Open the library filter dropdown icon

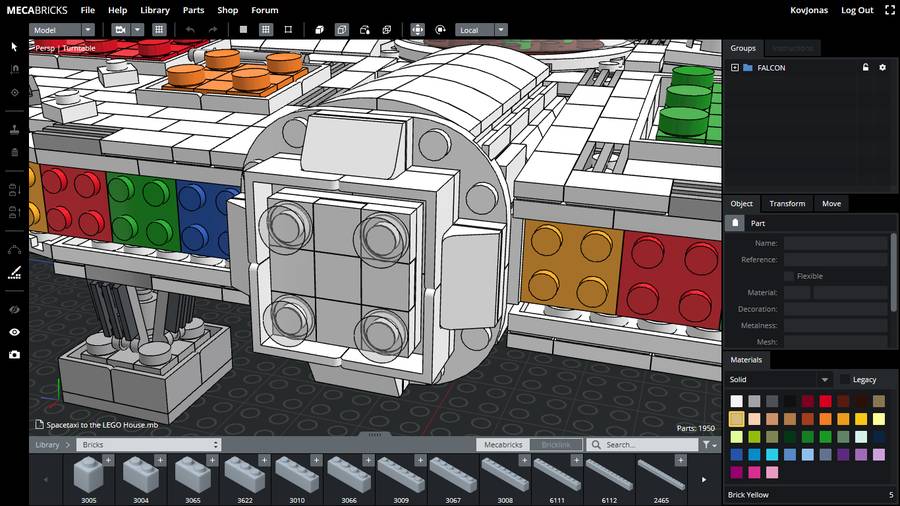[710, 445]
